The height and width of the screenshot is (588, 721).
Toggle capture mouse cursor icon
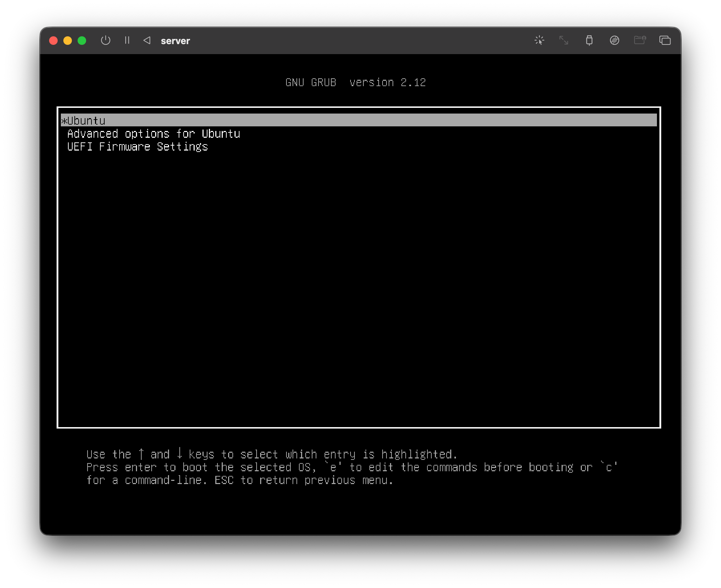(x=539, y=40)
